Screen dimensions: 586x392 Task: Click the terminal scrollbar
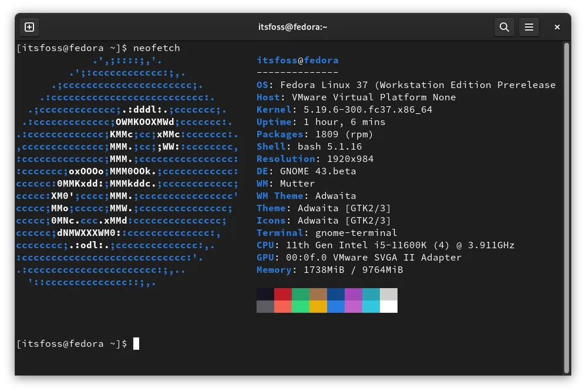point(567,176)
